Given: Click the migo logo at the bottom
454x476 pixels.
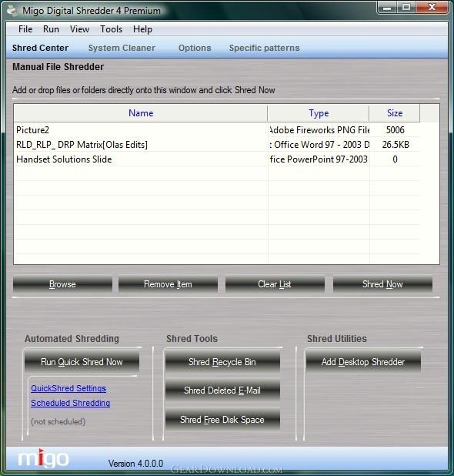Looking at the screenshot, I should point(44,458).
